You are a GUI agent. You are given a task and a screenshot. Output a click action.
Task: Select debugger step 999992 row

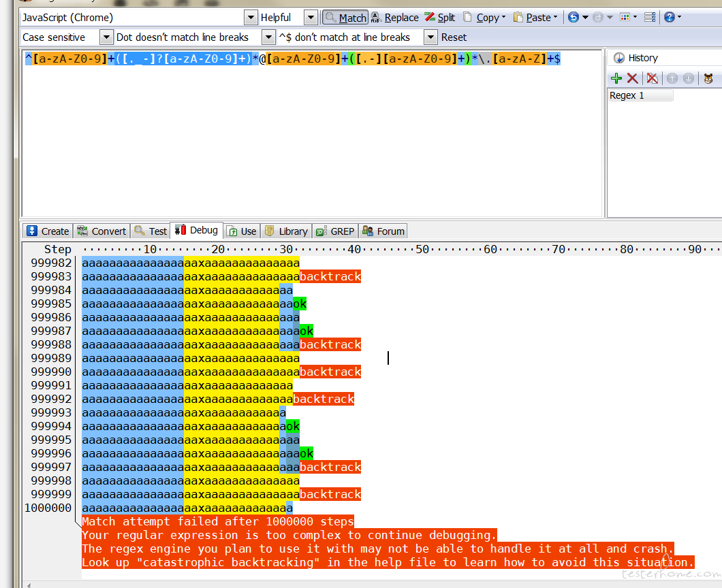[218, 399]
